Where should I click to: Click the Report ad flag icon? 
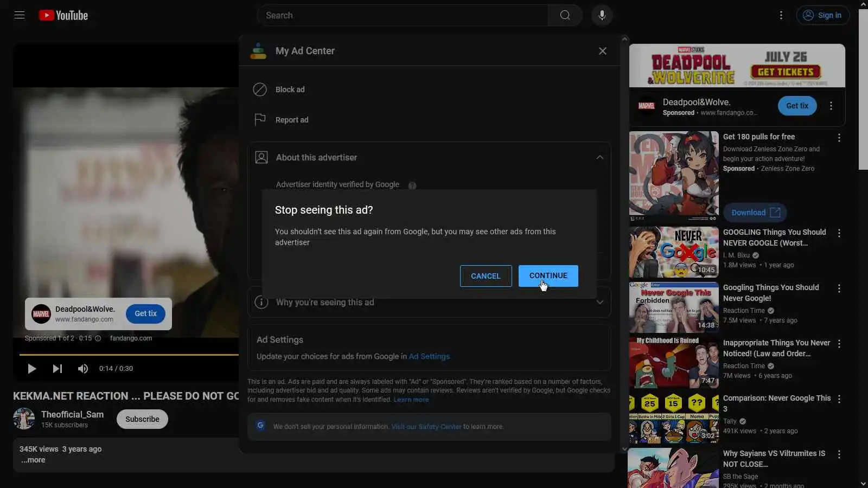click(260, 119)
